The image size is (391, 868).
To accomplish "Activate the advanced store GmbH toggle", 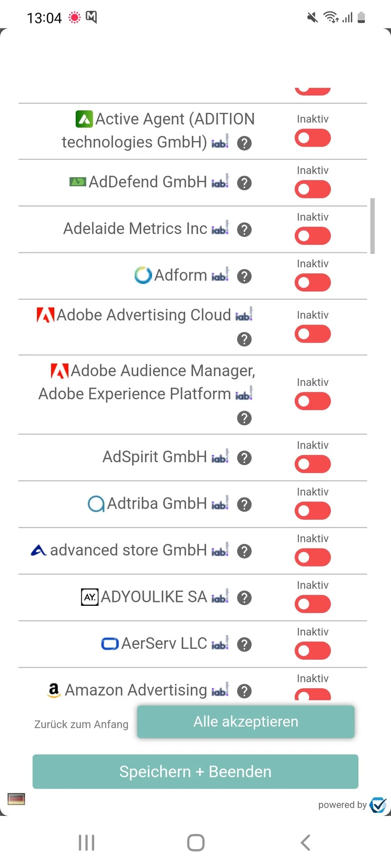I will (312, 557).
